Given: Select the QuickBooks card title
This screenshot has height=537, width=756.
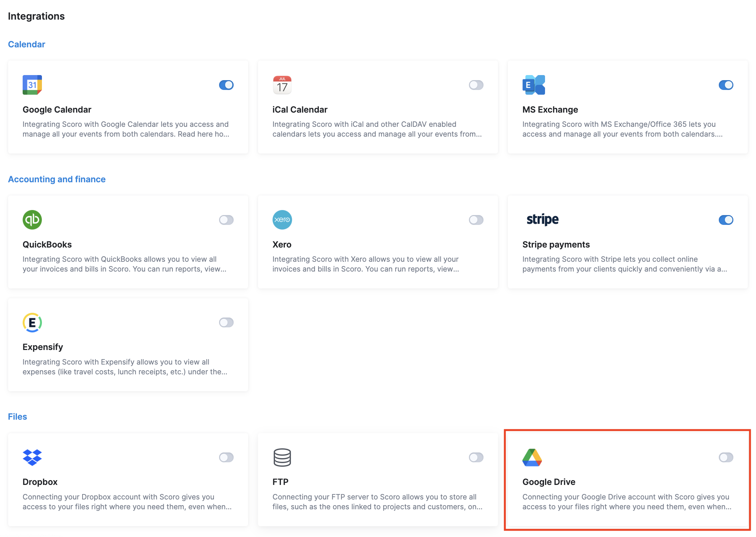Looking at the screenshot, I should pyautogui.click(x=47, y=244).
